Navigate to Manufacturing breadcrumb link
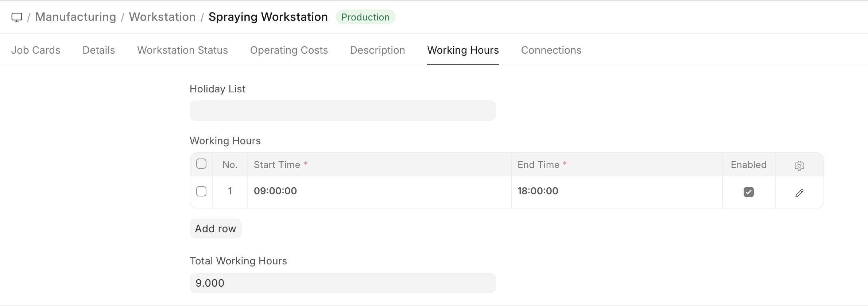 pos(75,17)
